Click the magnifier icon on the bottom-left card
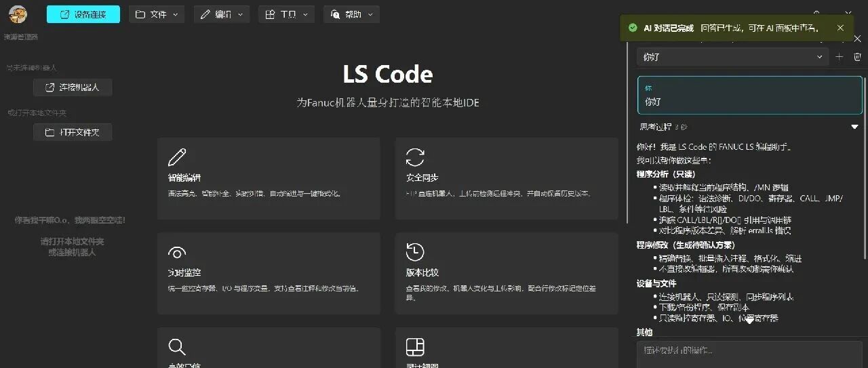Viewport: 868px width, 368px height. point(177,347)
